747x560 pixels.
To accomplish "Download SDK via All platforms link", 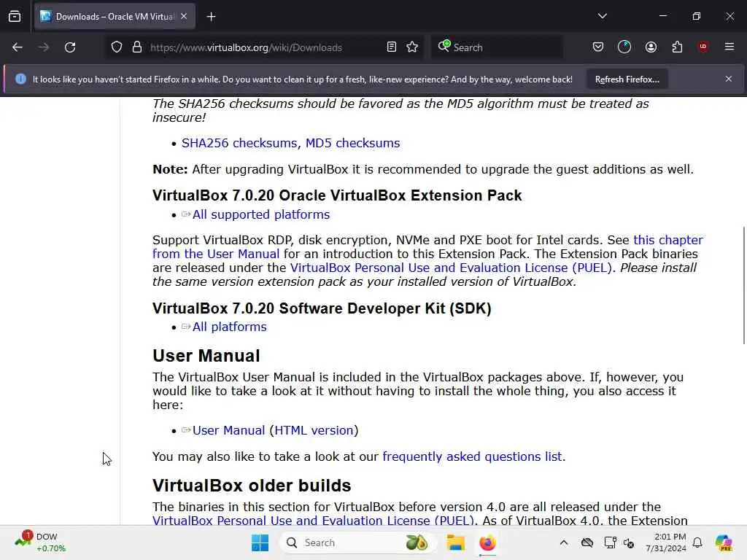I will 229,327.
